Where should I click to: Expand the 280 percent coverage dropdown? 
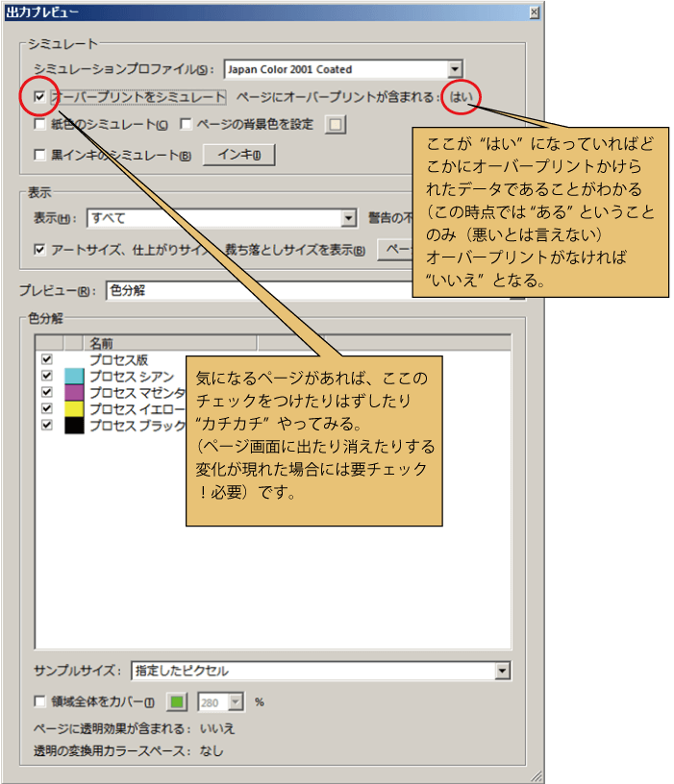point(236,702)
